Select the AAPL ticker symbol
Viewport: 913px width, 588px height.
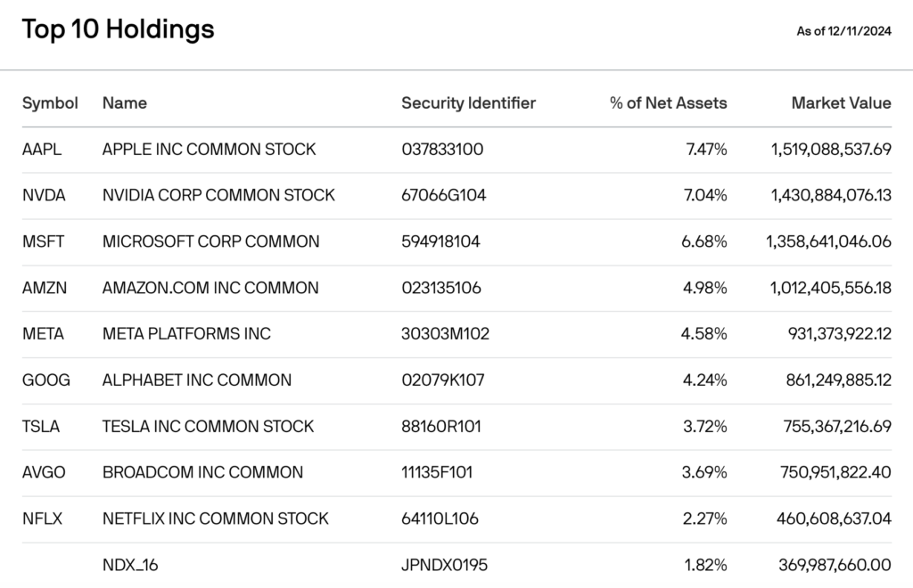(x=42, y=149)
